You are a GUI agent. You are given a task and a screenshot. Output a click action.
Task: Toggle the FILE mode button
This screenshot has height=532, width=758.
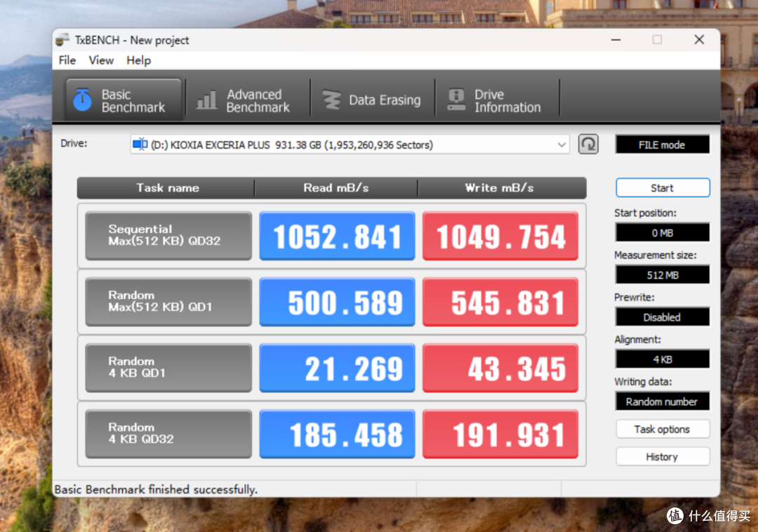(x=662, y=145)
